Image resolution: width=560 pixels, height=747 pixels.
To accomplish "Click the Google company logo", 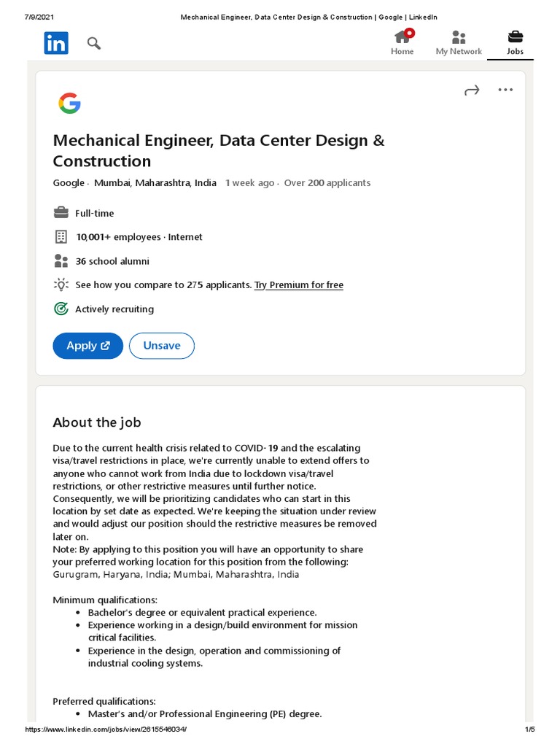I will (69, 104).
